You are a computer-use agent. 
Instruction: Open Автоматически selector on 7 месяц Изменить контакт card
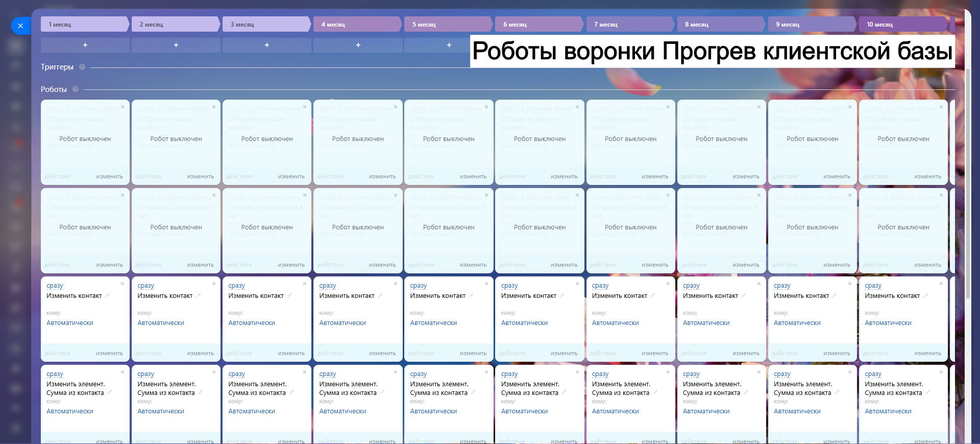click(x=615, y=323)
